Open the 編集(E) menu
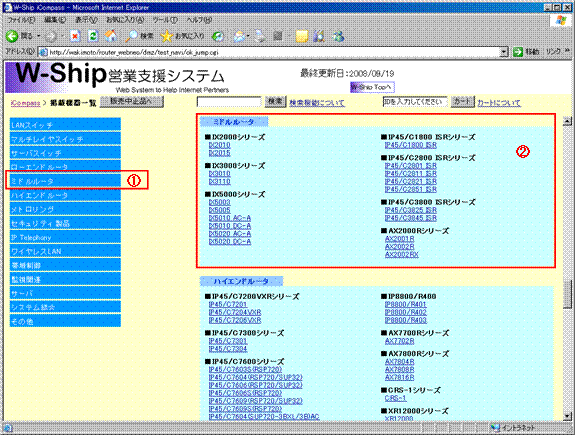The height and width of the screenshot is (436, 576). [55, 20]
